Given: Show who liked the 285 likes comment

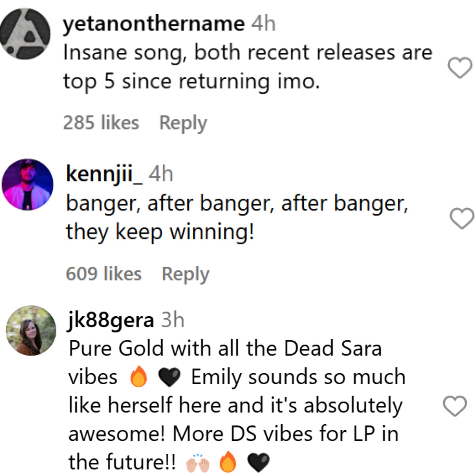Looking at the screenshot, I should (x=101, y=123).
